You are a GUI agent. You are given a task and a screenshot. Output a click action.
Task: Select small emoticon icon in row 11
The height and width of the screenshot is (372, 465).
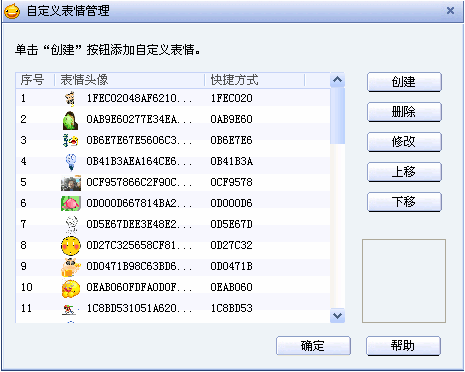point(70,310)
